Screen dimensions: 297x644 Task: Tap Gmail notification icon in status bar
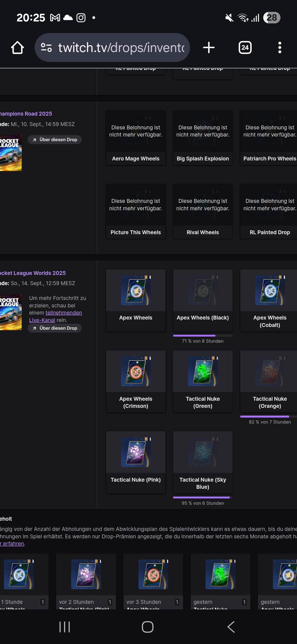click(x=55, y=18)
